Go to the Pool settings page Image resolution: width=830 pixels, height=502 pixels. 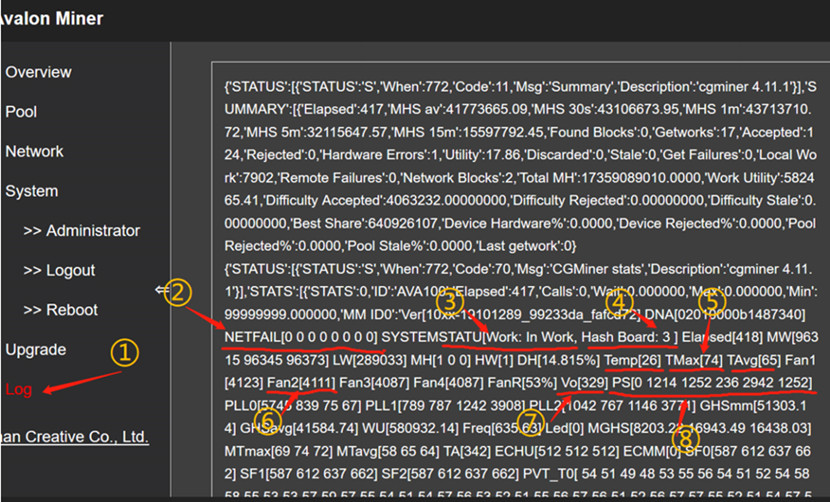(21, 112)
